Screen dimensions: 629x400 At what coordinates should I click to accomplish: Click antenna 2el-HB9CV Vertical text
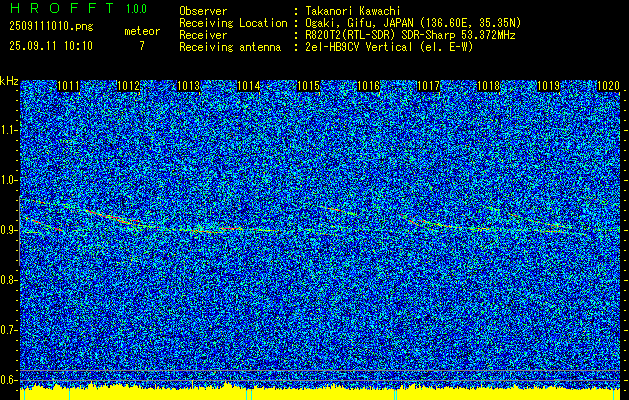pos(389,47)
